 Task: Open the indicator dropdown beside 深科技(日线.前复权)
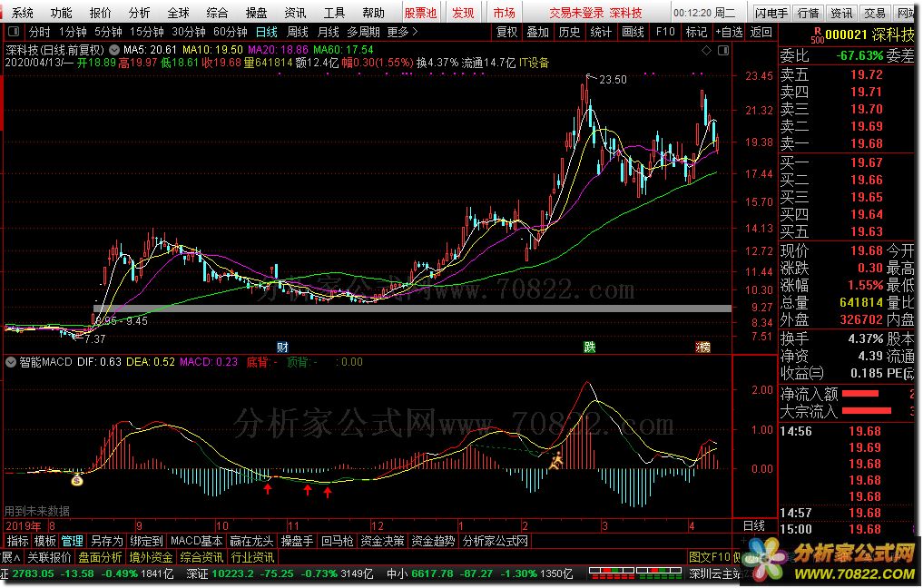click(114, 51)
